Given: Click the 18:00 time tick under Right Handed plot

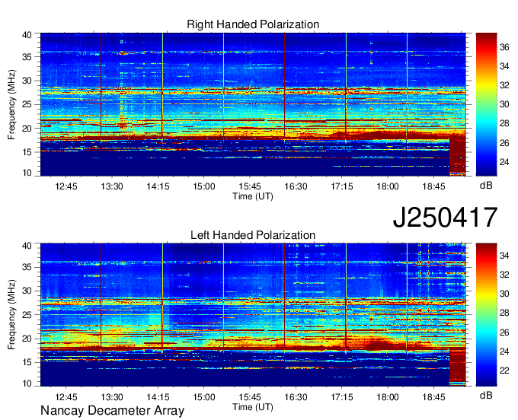Looking at the screenshot, I should coord(388,186).
